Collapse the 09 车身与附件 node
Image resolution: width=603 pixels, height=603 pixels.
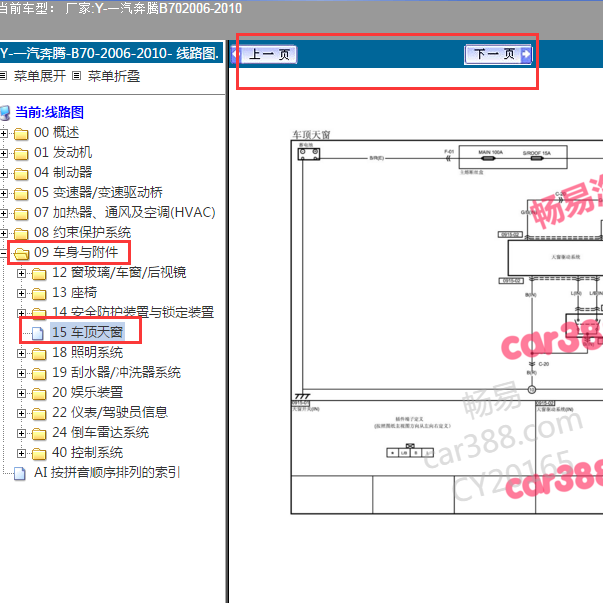(x=3, y=253)
